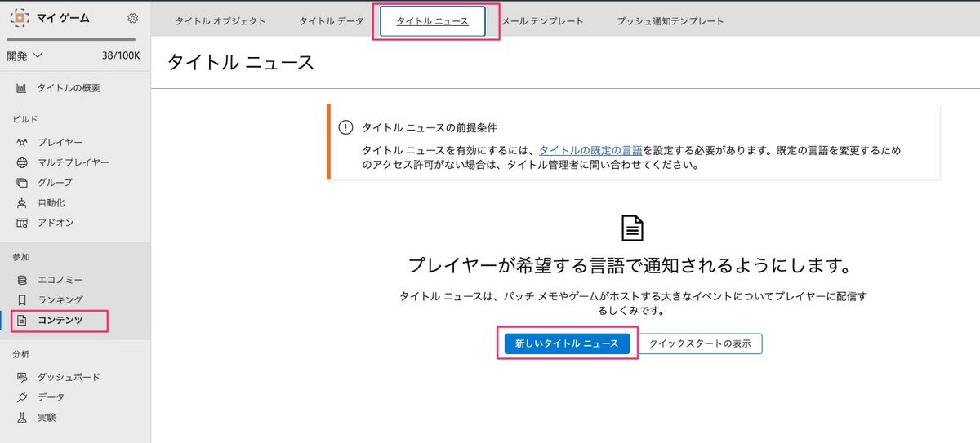The width and height of the screenshot is (980, 443).
Task: Click the ダッシュボード analytics icon
Action: pyautogui.click(x=22, y=377)
